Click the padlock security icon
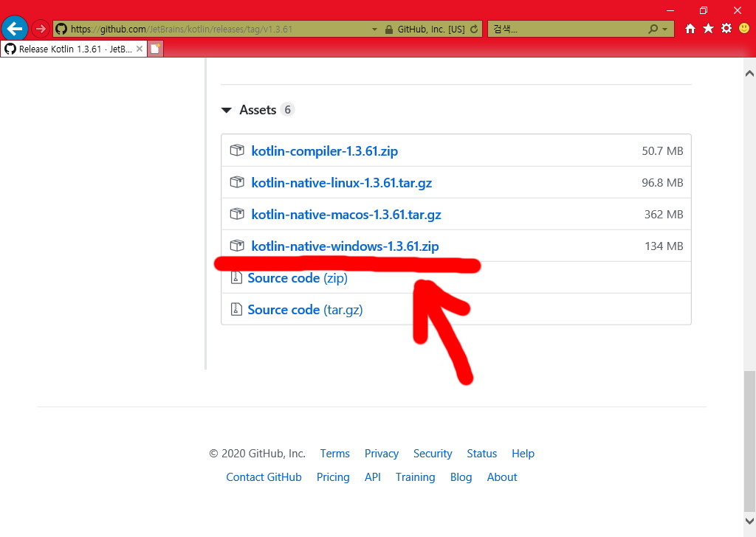Viewport: 756px width, 537px height. [x=389, y=30]
